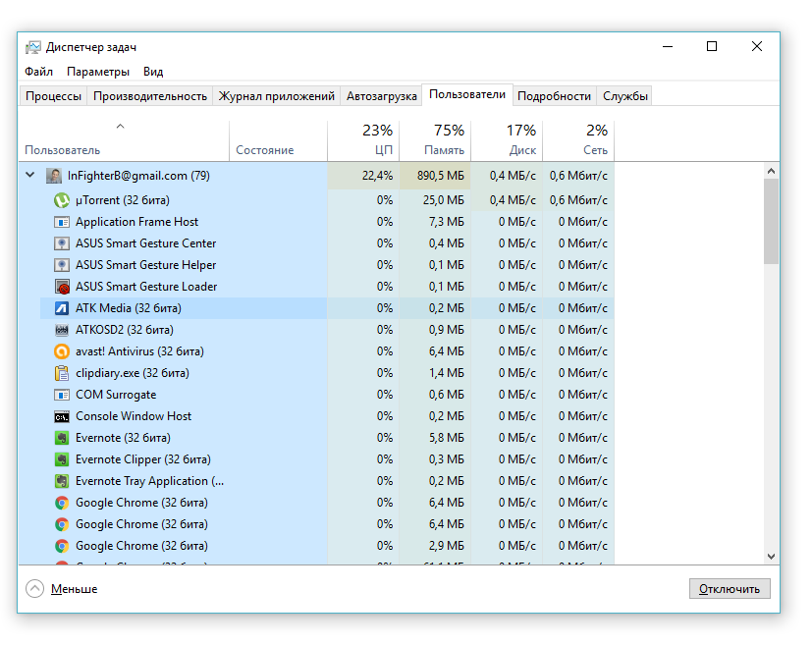The width and height of the screenshot is (812, 645).
Task: Open the Вид menu
Action: click(x=153, y=72)
